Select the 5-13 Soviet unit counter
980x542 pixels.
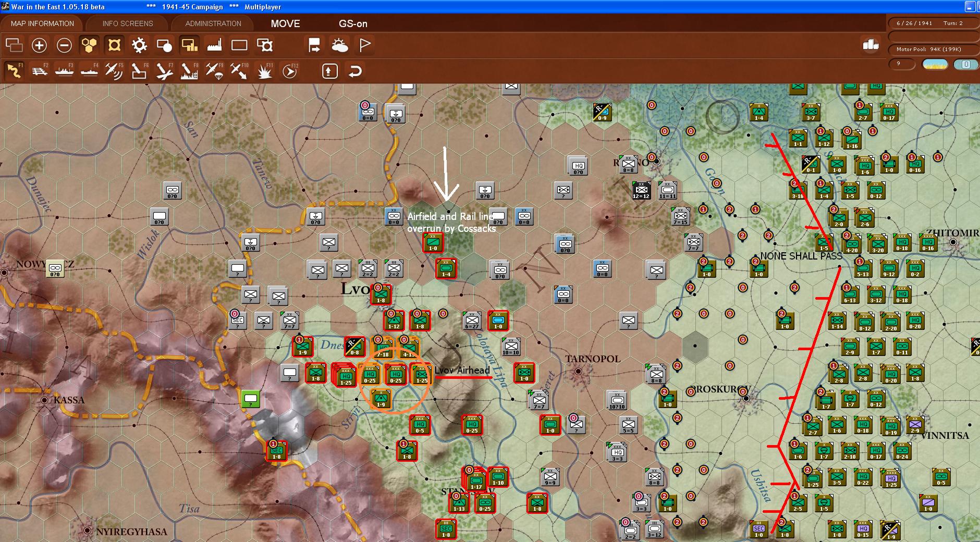click(863, 268)
